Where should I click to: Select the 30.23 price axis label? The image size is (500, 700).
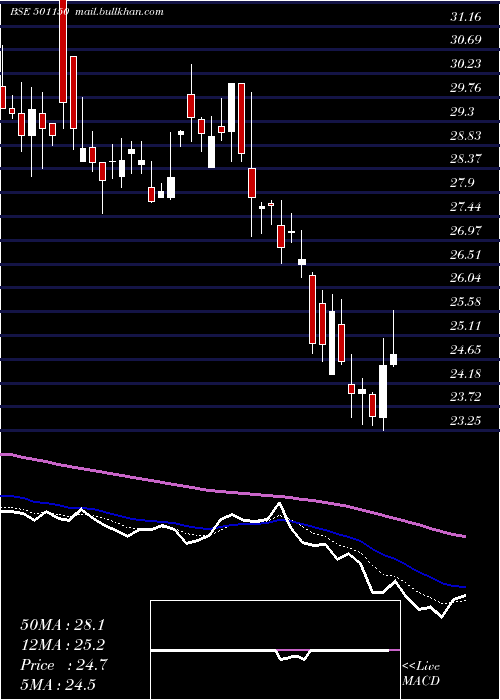coord(466,64)
